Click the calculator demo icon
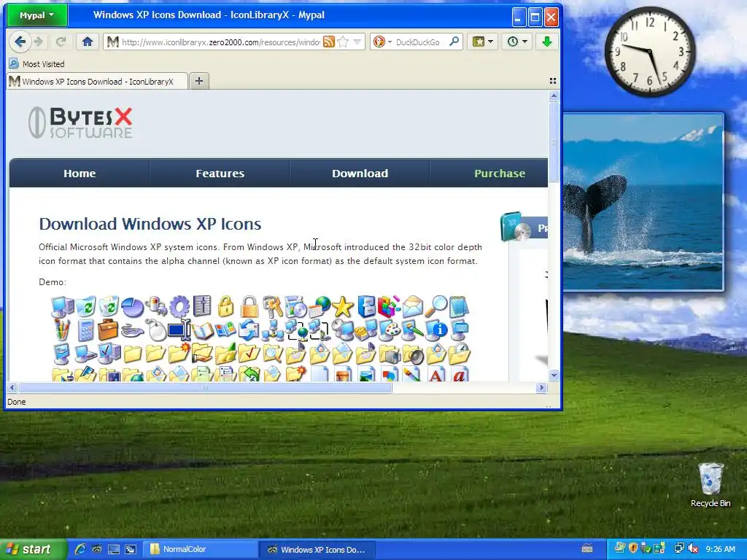 (86, 330)
